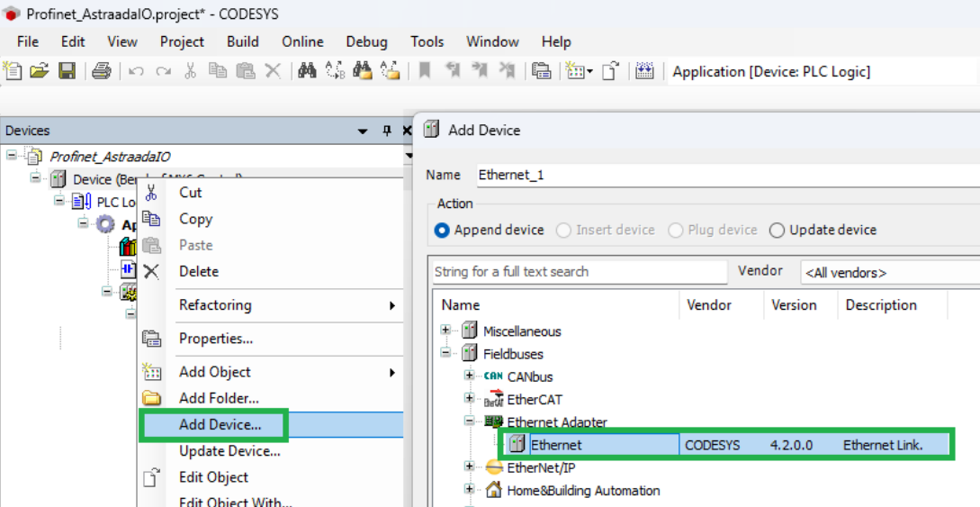Click the Print toolbar icon
The width and height of the screenshot is (980, 507).
tap(102, 70)
